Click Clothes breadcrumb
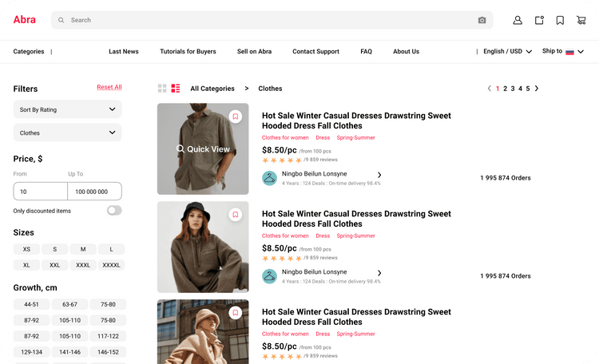599x364 pixels. [x=270, y=89]
